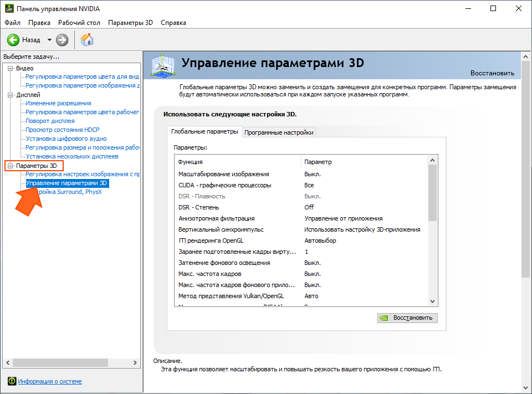This screenshot has height=394, width=532.
Task: Select the Макс. частота кадров row
Action: [301, 274]
